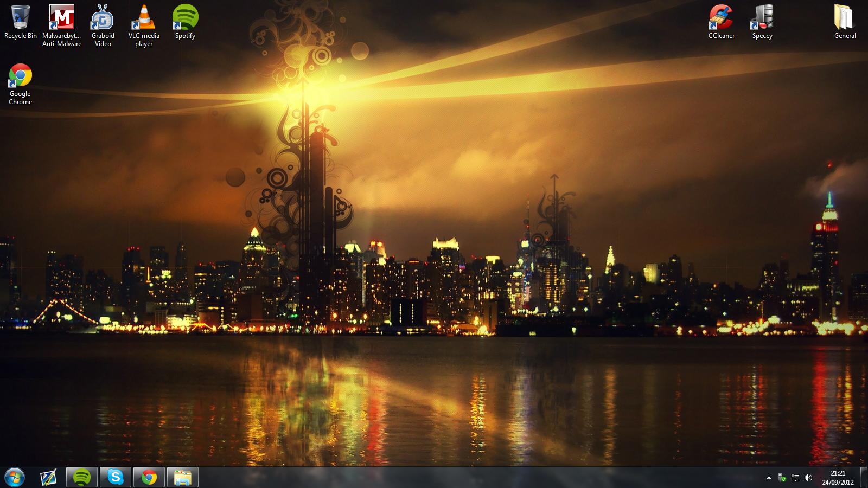Click the pinned picture-and-pencil taskbar icon
Screen dimensions: 868x488
(48, 478)
